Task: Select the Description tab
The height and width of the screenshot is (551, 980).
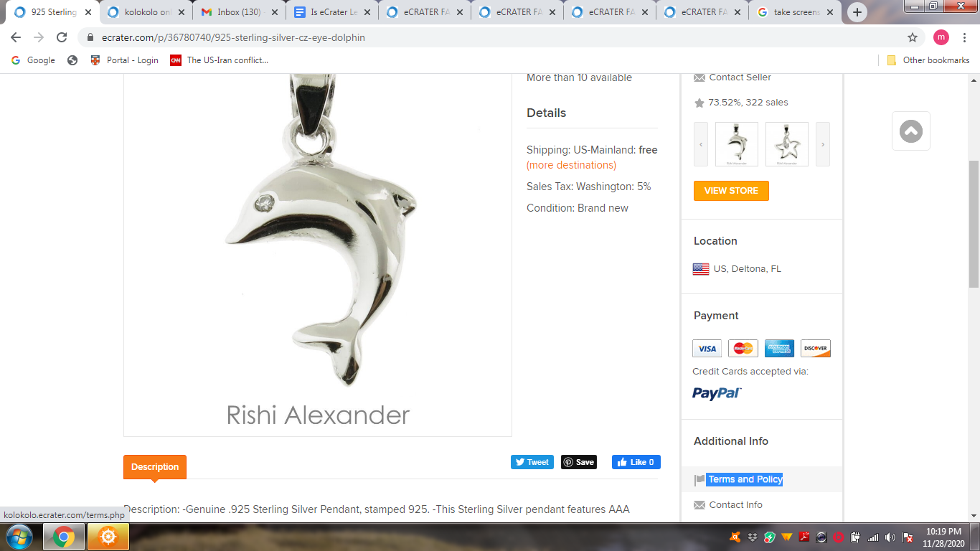Action: click(x=155, y=467)
